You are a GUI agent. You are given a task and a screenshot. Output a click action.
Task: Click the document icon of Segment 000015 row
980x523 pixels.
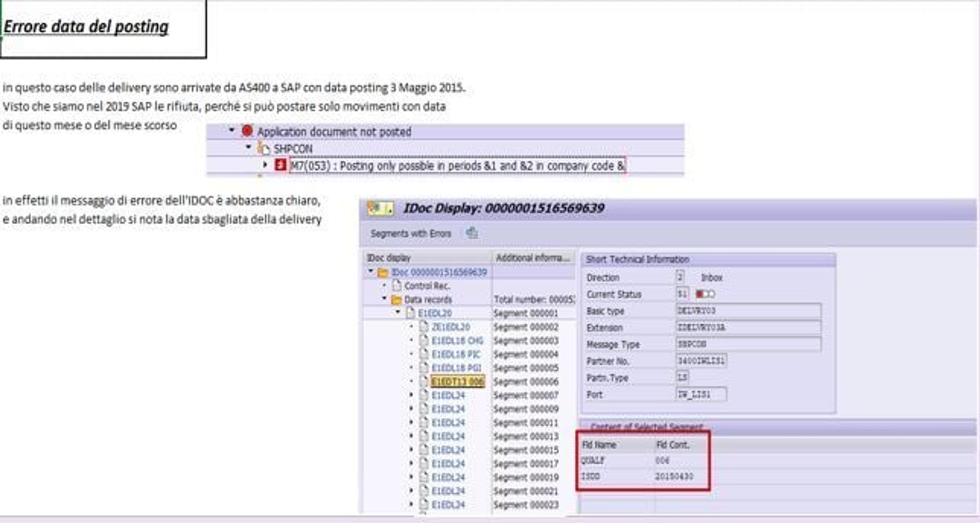(424, 450)
